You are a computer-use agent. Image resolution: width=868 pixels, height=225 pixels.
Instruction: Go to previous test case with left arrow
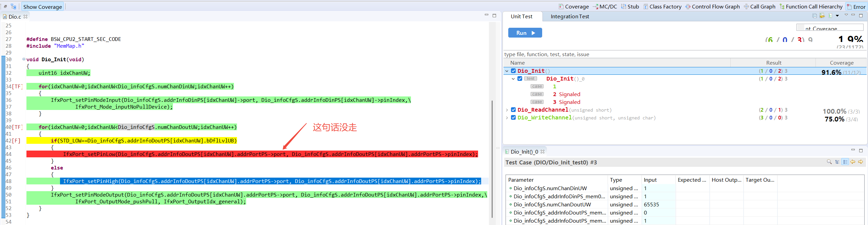point(853,162)
